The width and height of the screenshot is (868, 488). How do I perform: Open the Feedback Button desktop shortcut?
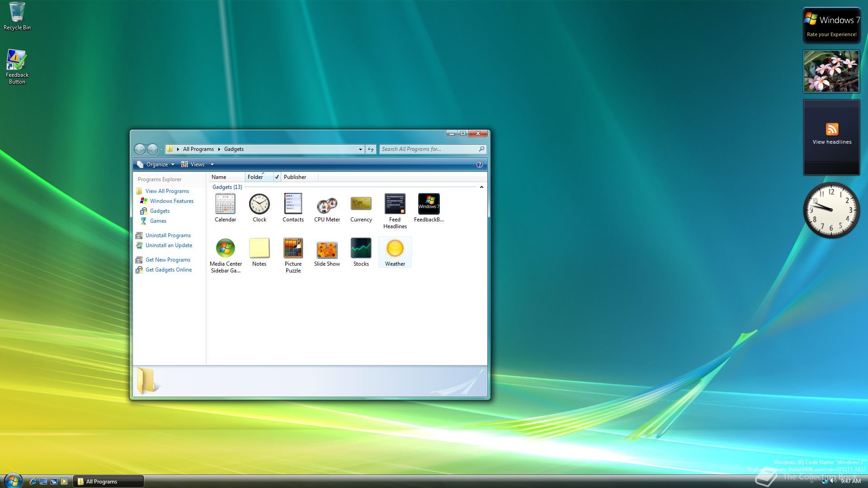click(x=17, y=67)
